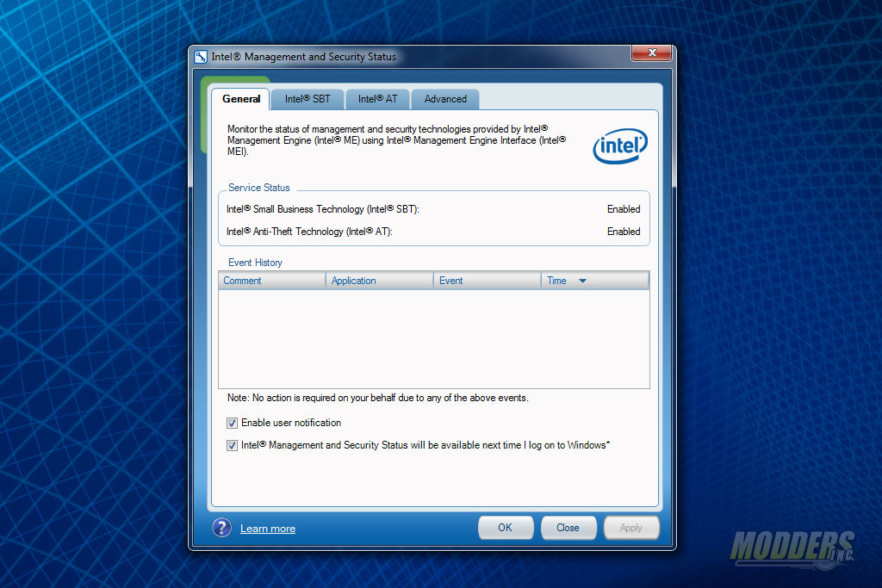The image size is (882, 588).
Task: Switch to the Advanced tab
Action: [x=445, y=99]
